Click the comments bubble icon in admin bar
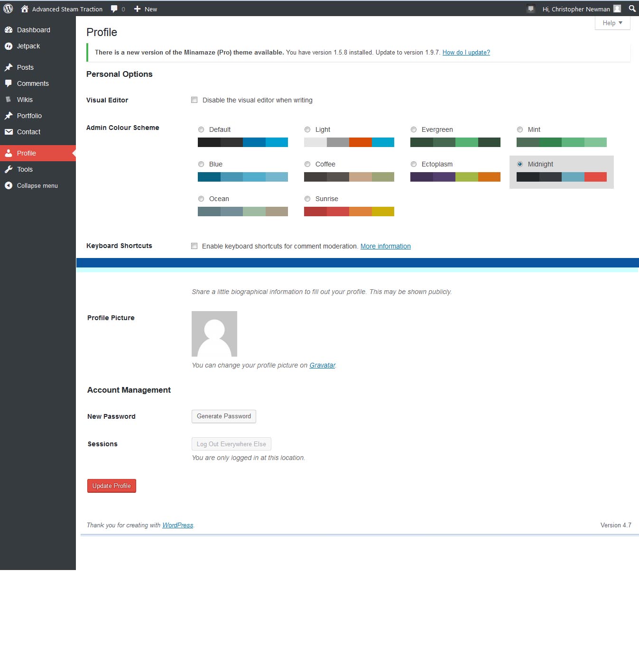This screenshot has width=639, height=672. [114, 9]
